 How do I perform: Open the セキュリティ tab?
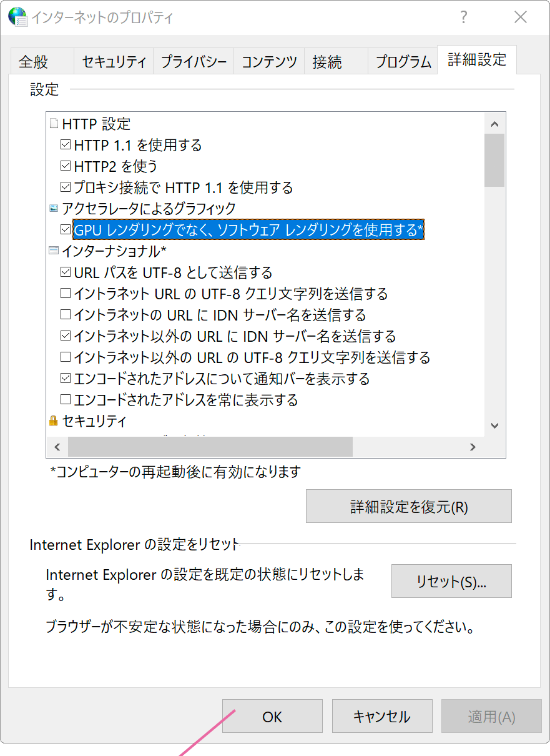pyautogui.click(x=114, y=62)
